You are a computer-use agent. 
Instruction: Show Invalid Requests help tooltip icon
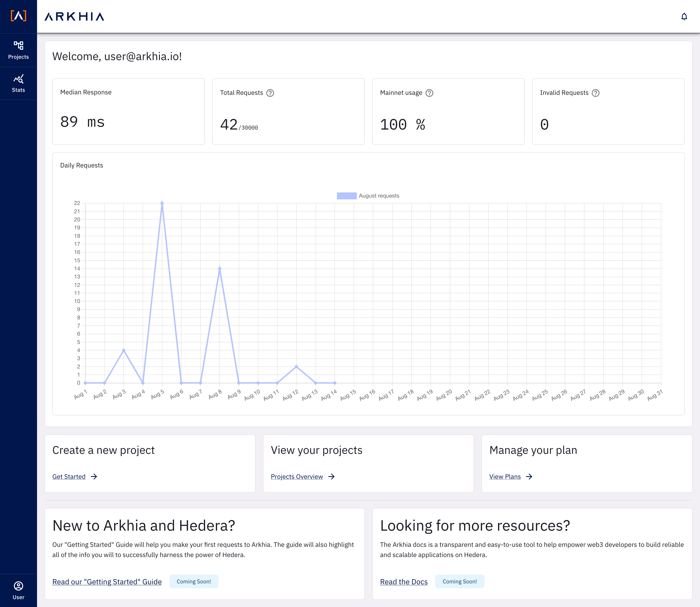[596, 93]
